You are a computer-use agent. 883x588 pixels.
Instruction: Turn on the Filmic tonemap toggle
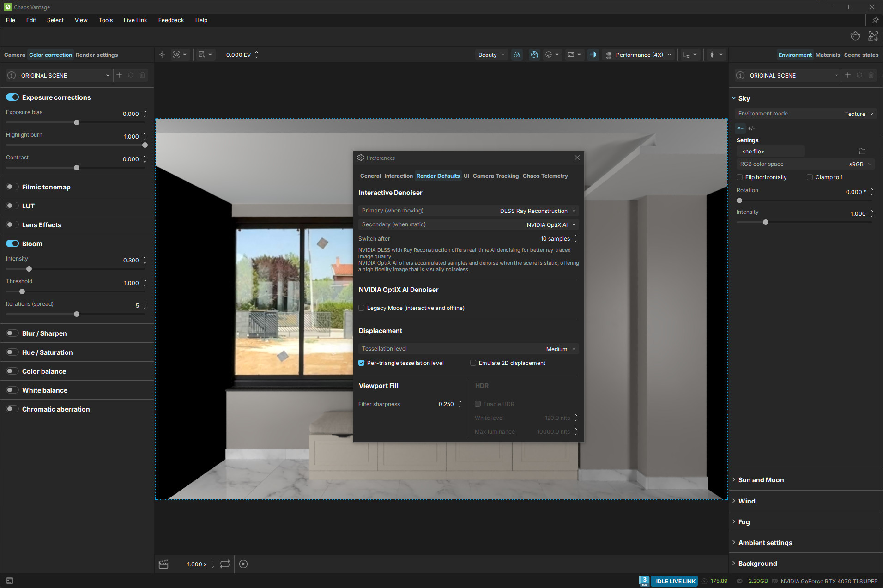click(12, 187)
